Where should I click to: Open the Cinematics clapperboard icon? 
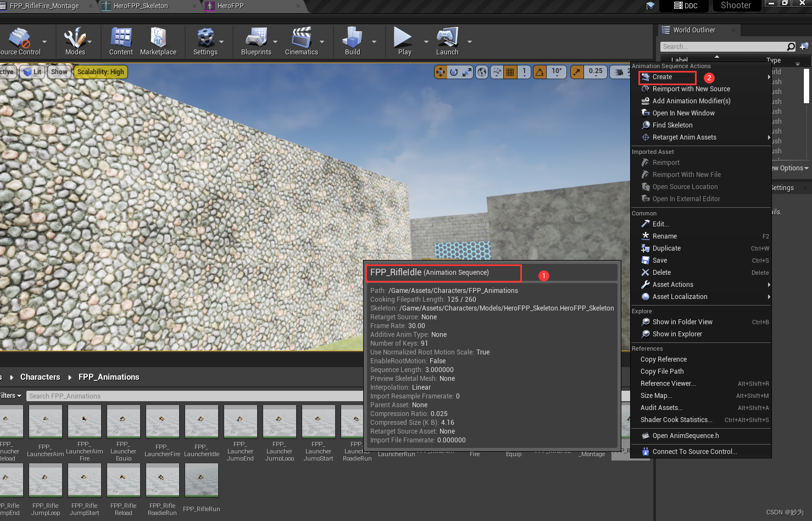301,41
